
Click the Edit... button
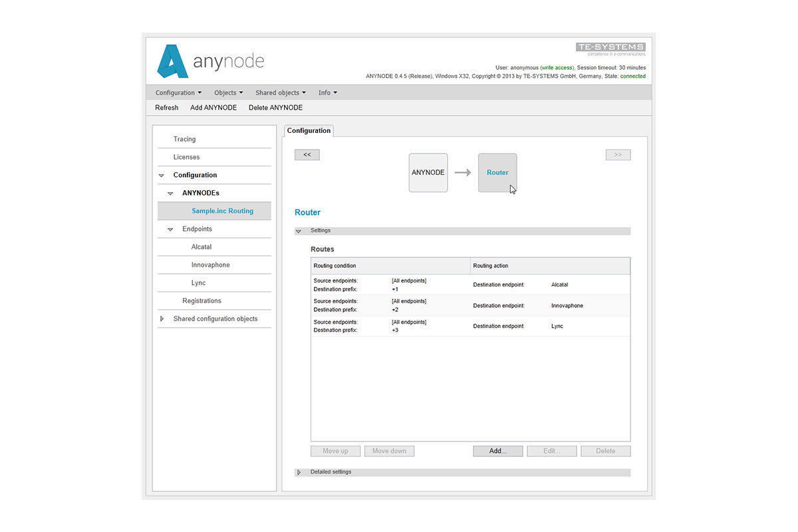click(x=551, y=451)
